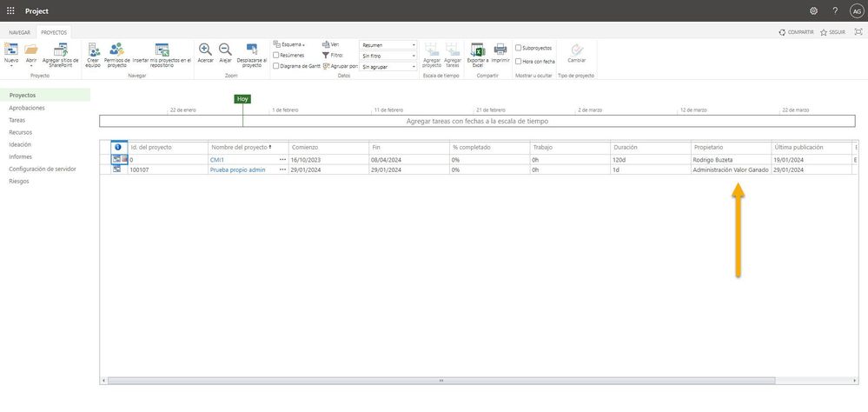868x412 pixels.
Task: Click the Abrir folder icon
Action: point(31,50)
